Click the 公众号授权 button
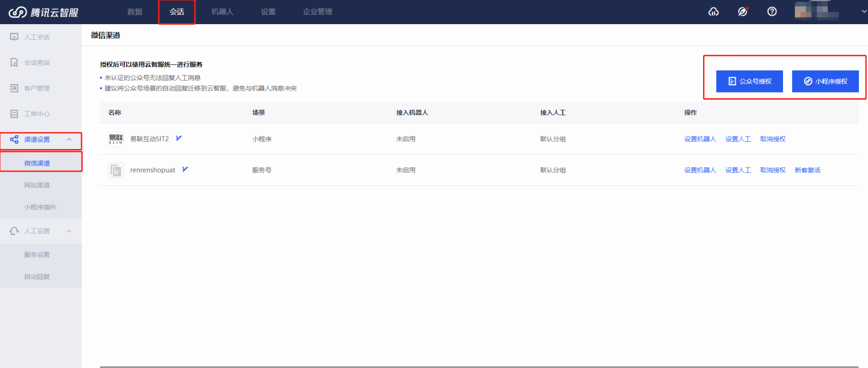The image size is (868, 368). (749, 81)
